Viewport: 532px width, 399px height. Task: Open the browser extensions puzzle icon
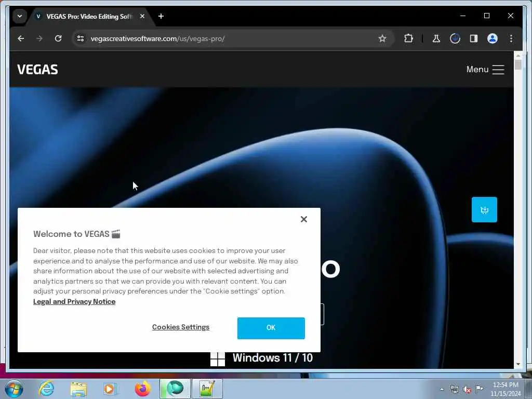click(408, 38)
